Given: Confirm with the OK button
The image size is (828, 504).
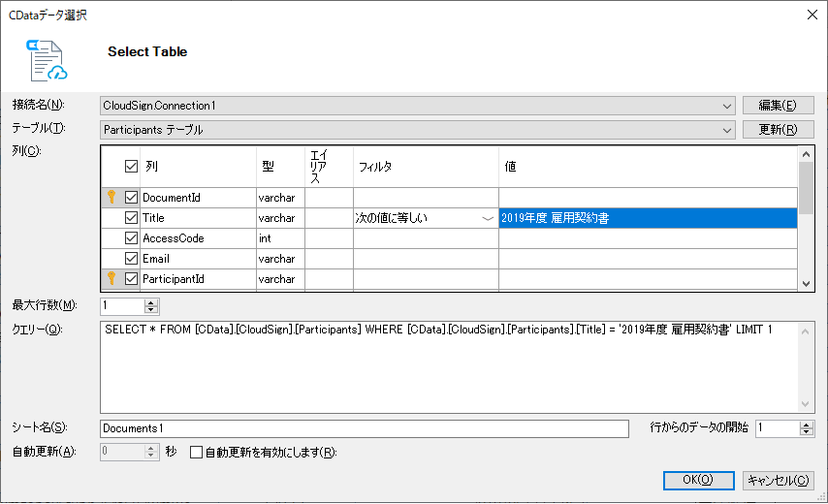Looking at the screenshot, I should coord(698,480).
